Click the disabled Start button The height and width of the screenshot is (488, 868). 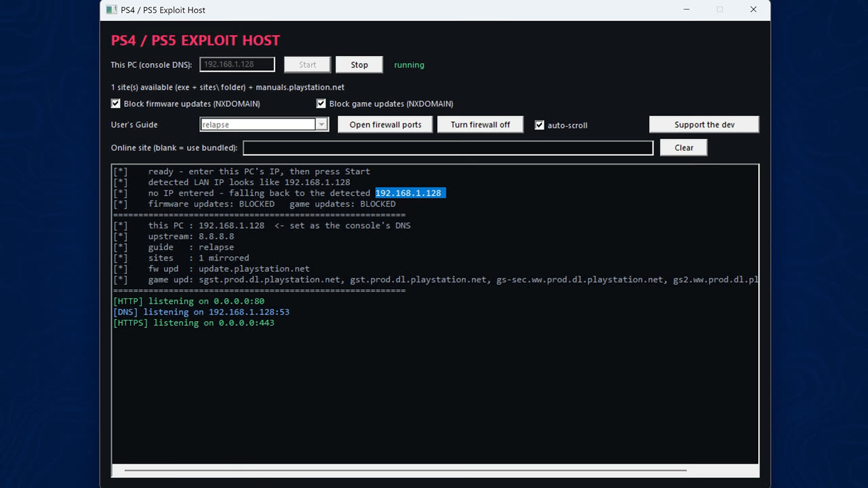pos(307,65)
